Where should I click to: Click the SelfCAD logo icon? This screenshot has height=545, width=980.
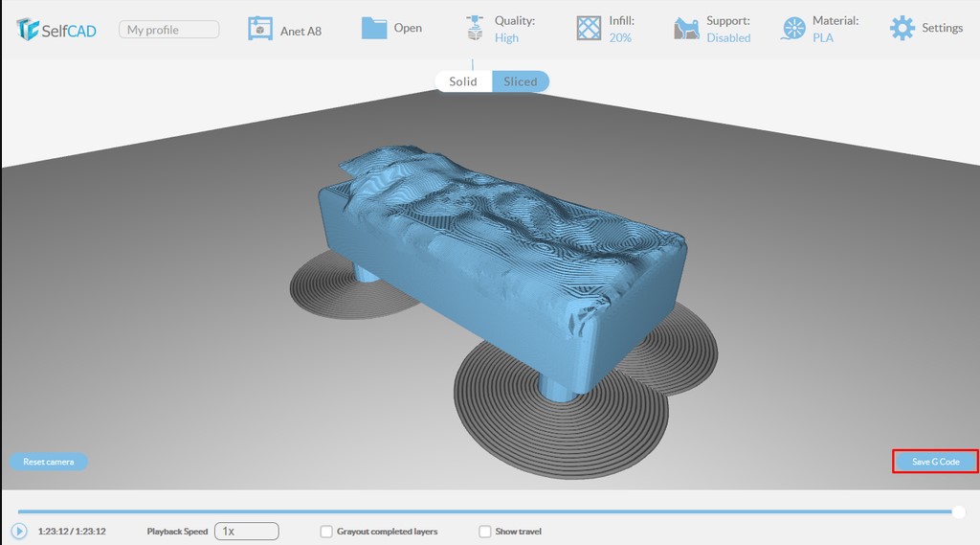pos(28,29)
